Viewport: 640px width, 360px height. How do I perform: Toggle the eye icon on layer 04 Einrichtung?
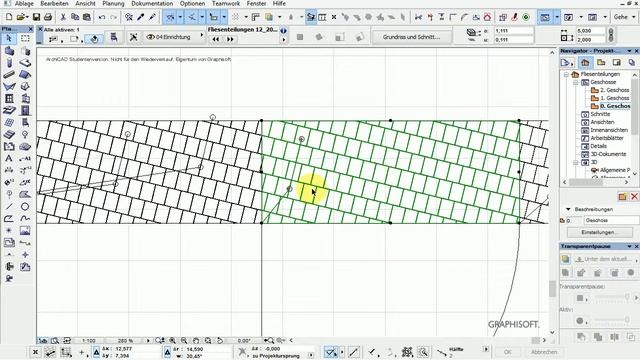(x=150, y=37)
